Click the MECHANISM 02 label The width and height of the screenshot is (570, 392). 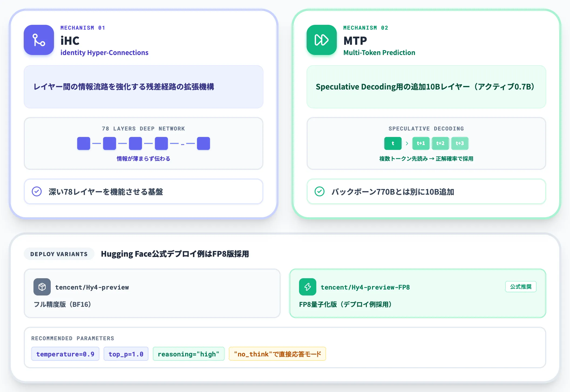pyautogui.click(x=366, y=28)
